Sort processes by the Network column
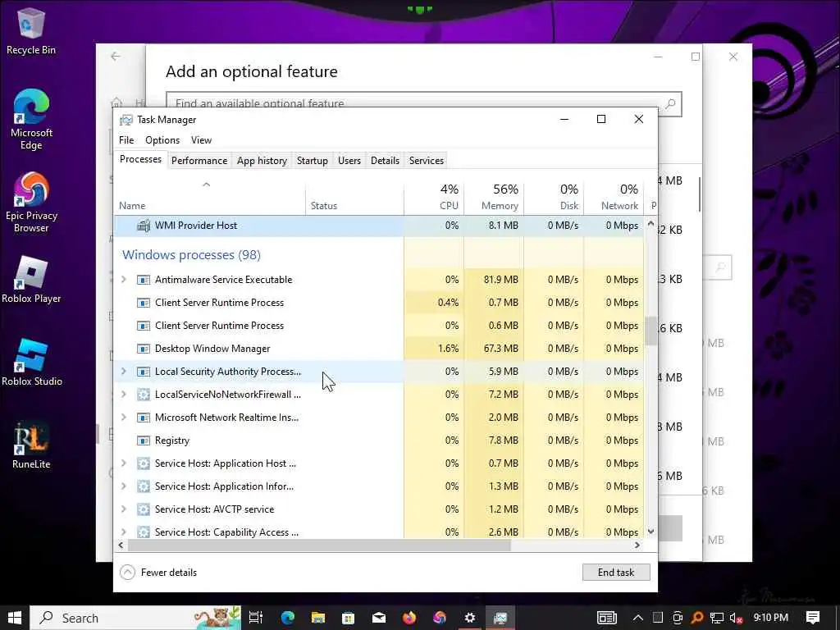 614,198
